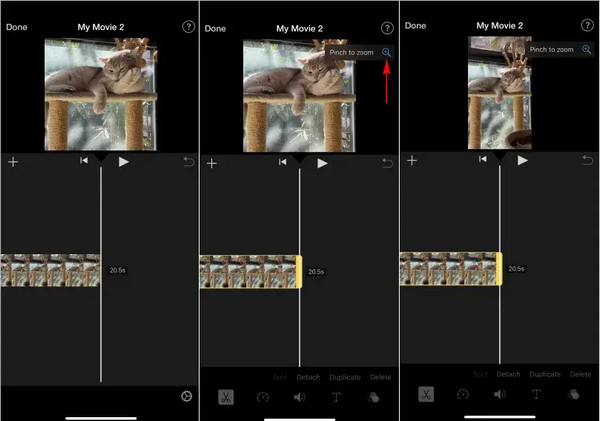The height and width of the screenshot is (421, 600).
Task: Select the scissors actions tool, middle screen
Action: click(226, 397)
